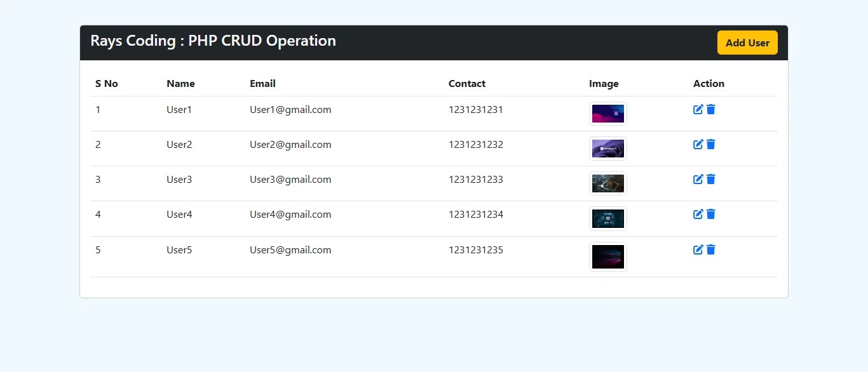868x372 pixels.
Task: Click serial number 3 in User3's row
Action: pos(98,179)
